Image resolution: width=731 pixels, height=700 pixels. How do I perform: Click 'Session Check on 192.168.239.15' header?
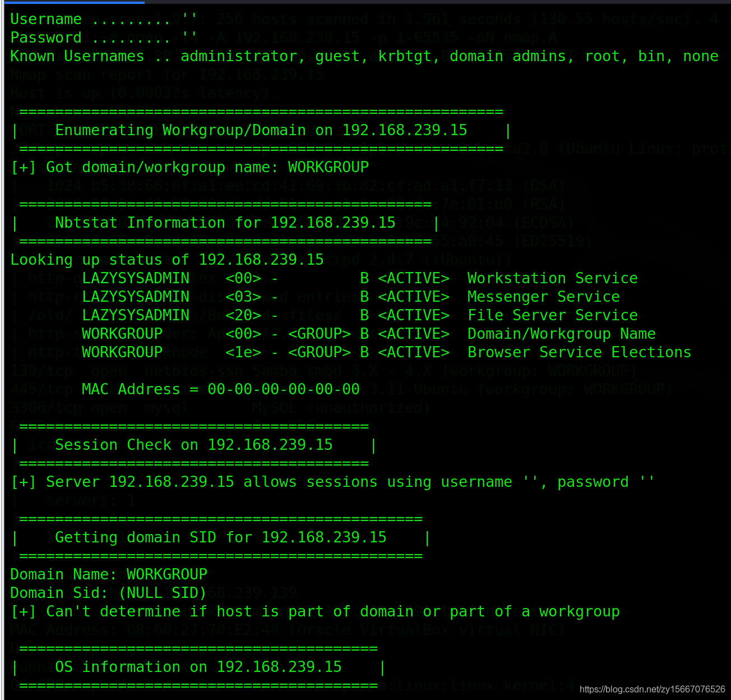point(194,445)
